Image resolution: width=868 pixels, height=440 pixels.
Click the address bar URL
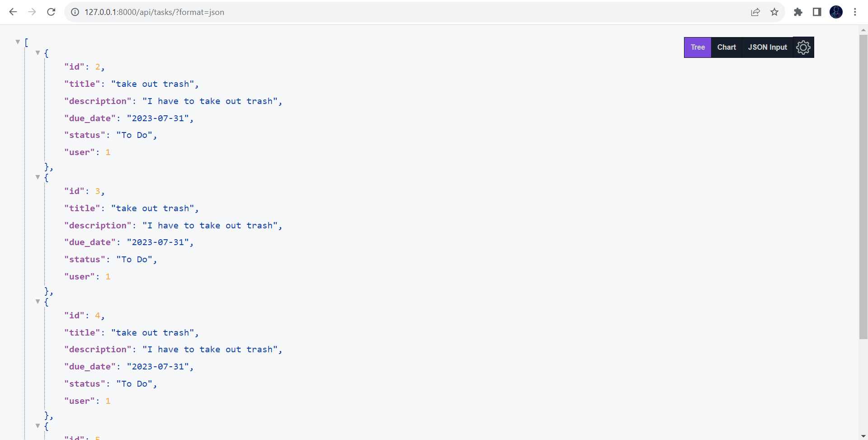[154, 12]
